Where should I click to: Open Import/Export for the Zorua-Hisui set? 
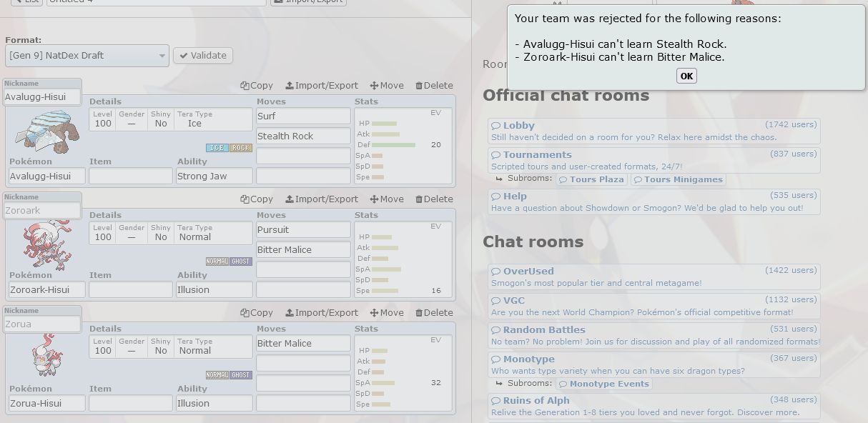(x=322, y=313)
